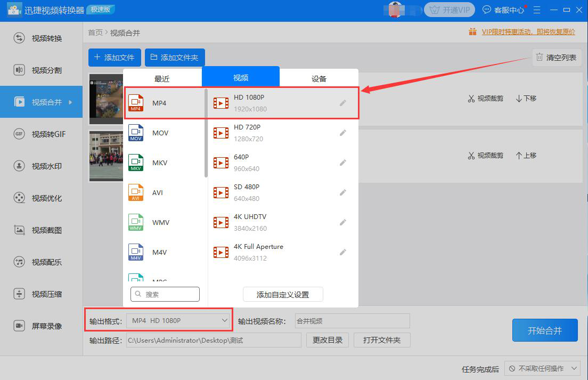Viewport: 588px width, 380px height.
Task: Edit the 640P preset with pencil icon
Action: click(343, 163)
